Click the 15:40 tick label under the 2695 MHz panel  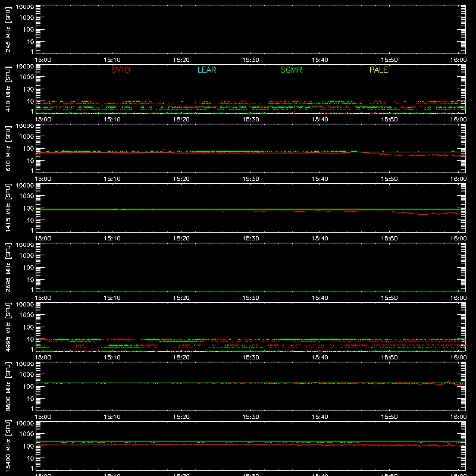coord(320,298)
